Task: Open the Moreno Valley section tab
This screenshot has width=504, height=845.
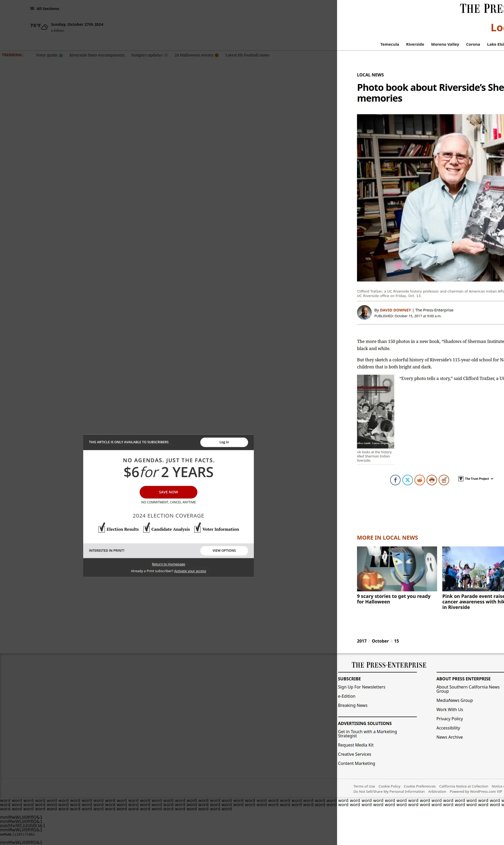Action: click(x=445, y=44)
